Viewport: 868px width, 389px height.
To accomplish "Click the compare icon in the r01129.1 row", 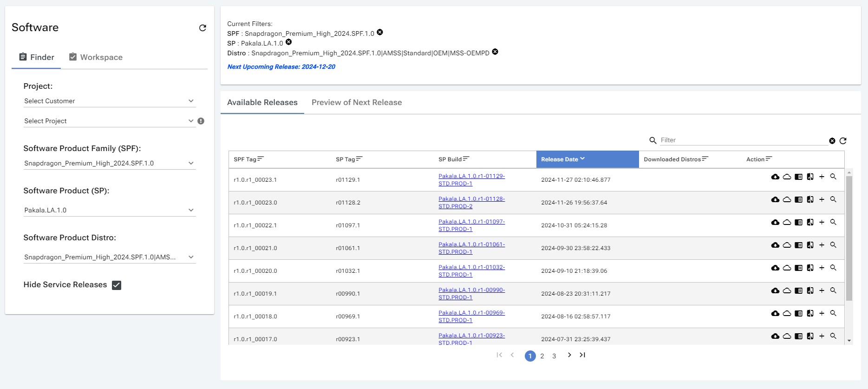I will click(x=810, y=177).
